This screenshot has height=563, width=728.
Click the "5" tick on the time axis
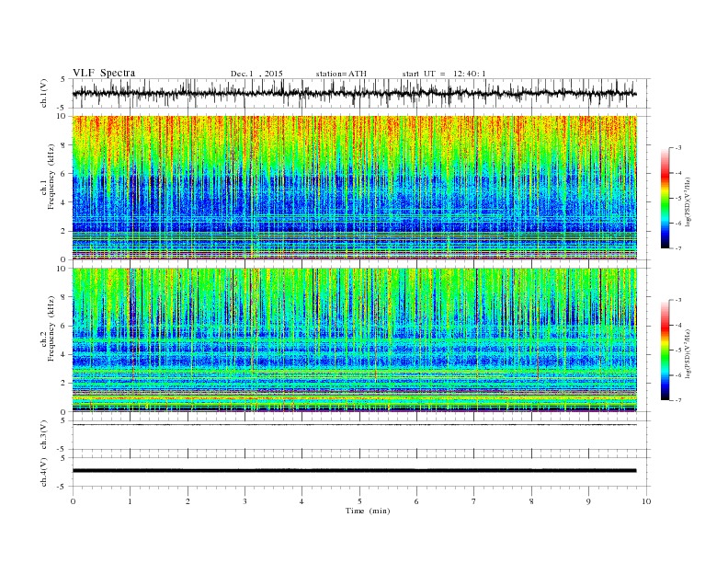(359, 501)
